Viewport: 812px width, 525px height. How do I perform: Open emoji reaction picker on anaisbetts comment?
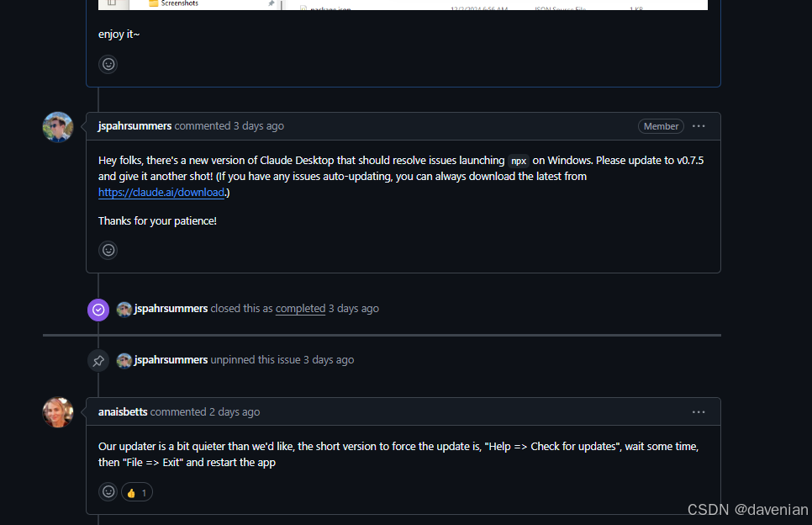(x=108, y=492)
